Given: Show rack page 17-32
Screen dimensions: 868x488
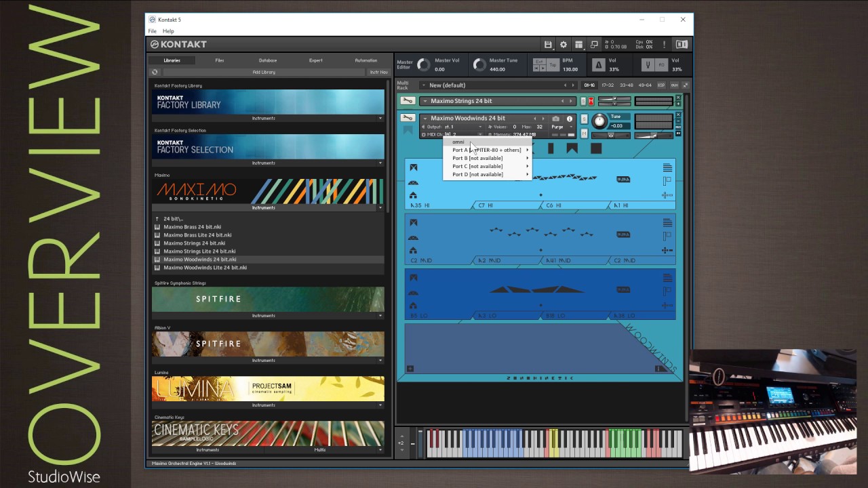Looking at the screenshot, I should (608, 85).
